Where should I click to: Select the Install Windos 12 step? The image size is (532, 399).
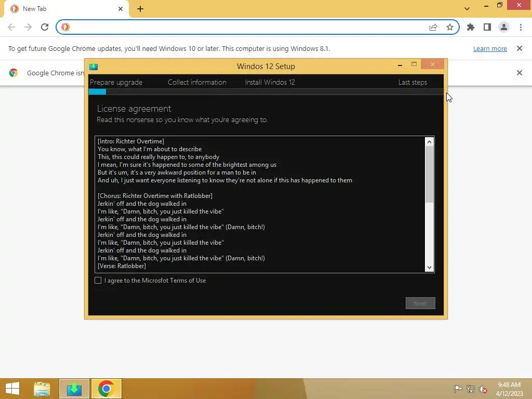[270, 83]
